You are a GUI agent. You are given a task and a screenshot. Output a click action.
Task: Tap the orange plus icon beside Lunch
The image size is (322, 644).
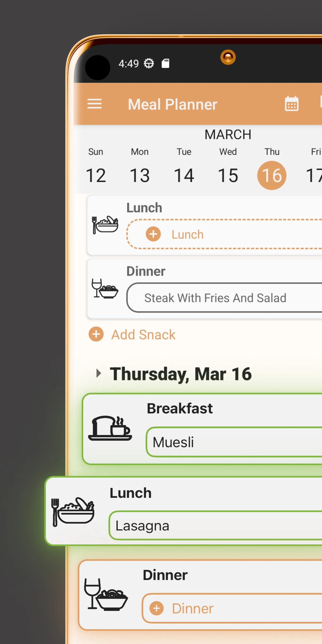tap(153, 234)
